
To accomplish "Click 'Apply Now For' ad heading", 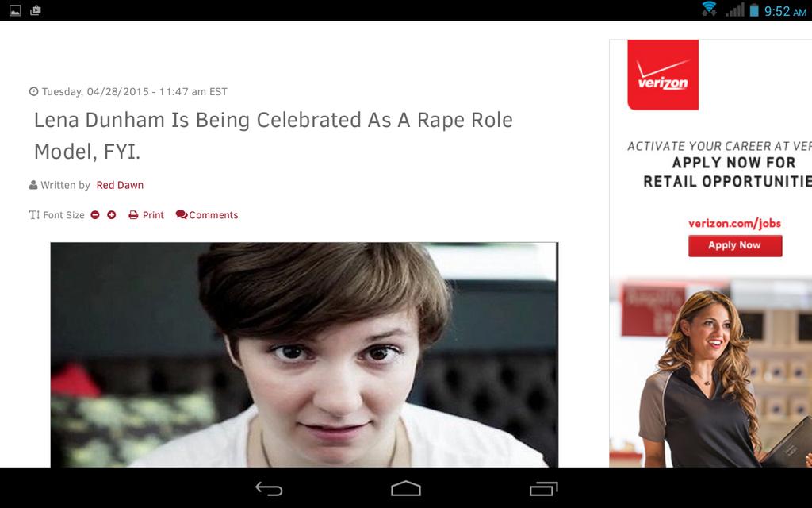I will [x=733, y=163].
